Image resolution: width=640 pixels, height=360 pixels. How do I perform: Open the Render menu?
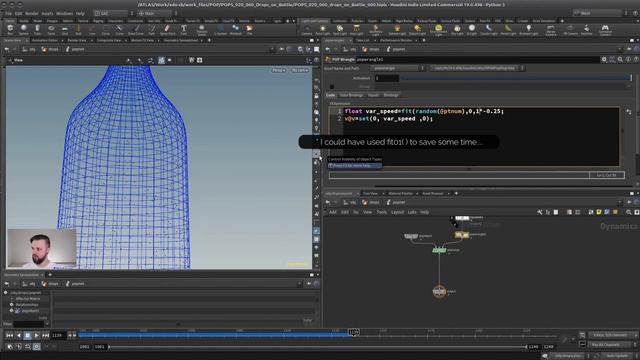click(x=31, y=13)
